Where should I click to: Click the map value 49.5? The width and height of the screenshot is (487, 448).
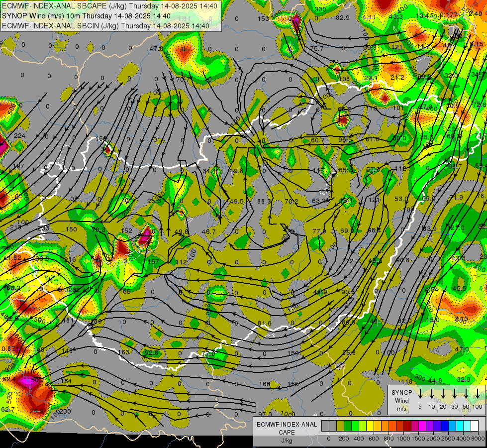pos(237,202)
